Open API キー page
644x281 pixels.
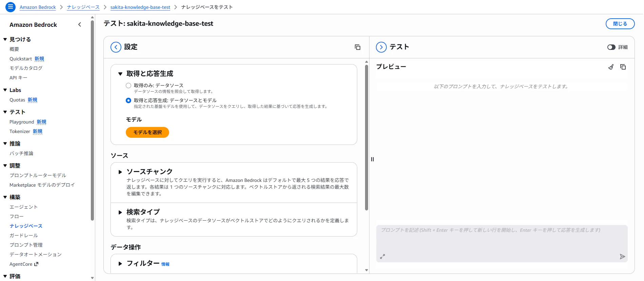[x=18, y=78]
